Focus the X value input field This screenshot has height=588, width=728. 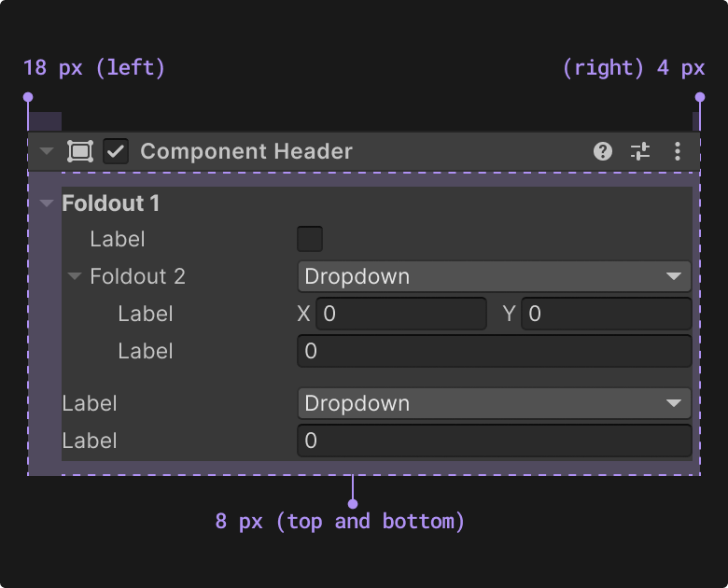(401, 314)
